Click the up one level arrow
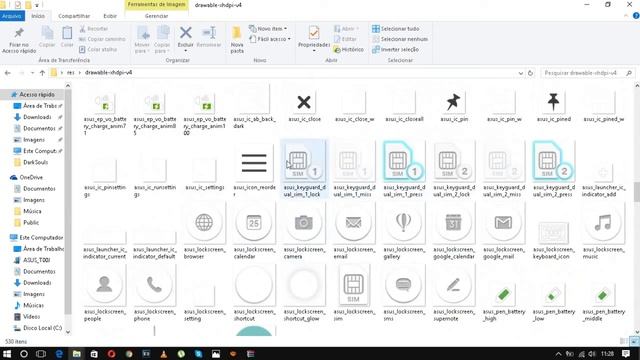Image resolution: width=640 pixels, height=360 pixels. point(42,73)
